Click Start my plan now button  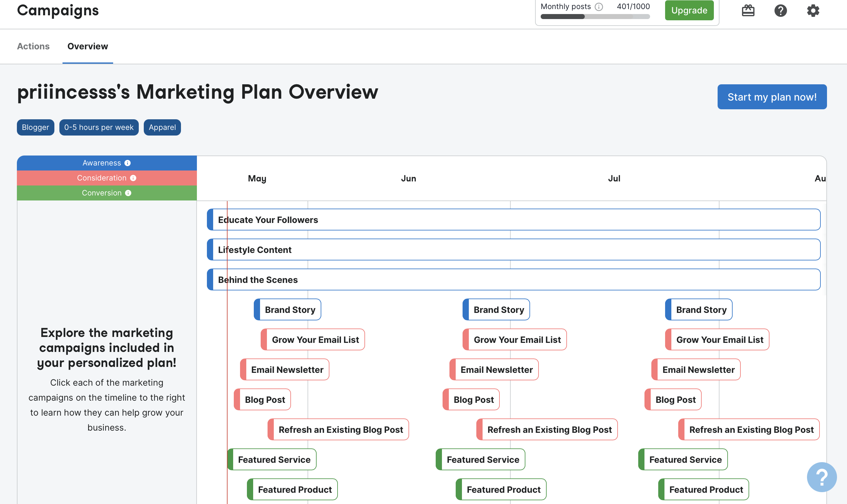tap(772, 97)
